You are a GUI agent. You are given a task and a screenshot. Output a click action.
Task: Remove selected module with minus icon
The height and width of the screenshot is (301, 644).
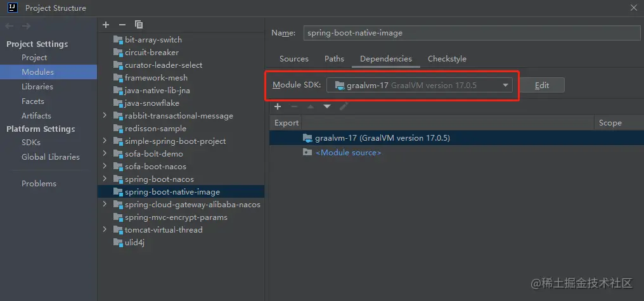point(122,25)
